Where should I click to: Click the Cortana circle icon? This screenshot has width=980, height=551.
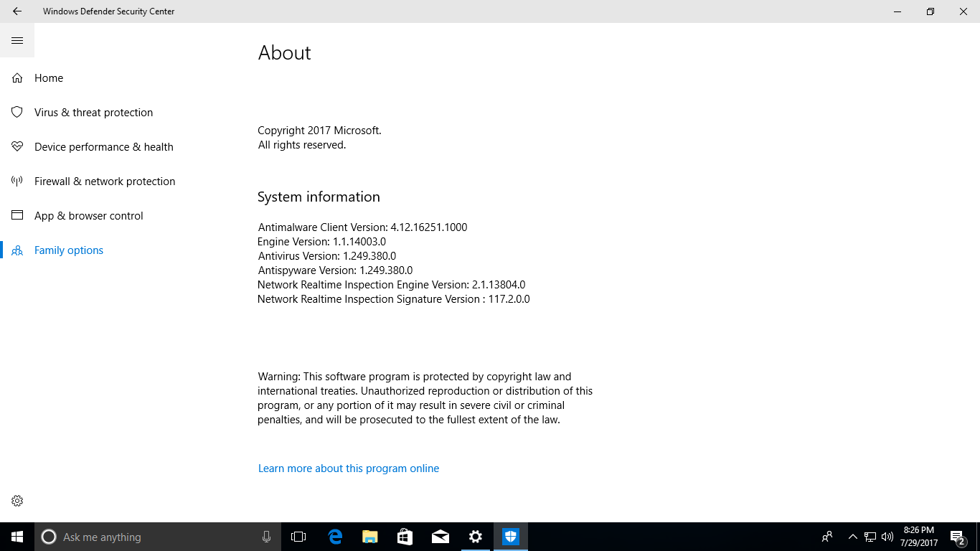click(49, 537)
